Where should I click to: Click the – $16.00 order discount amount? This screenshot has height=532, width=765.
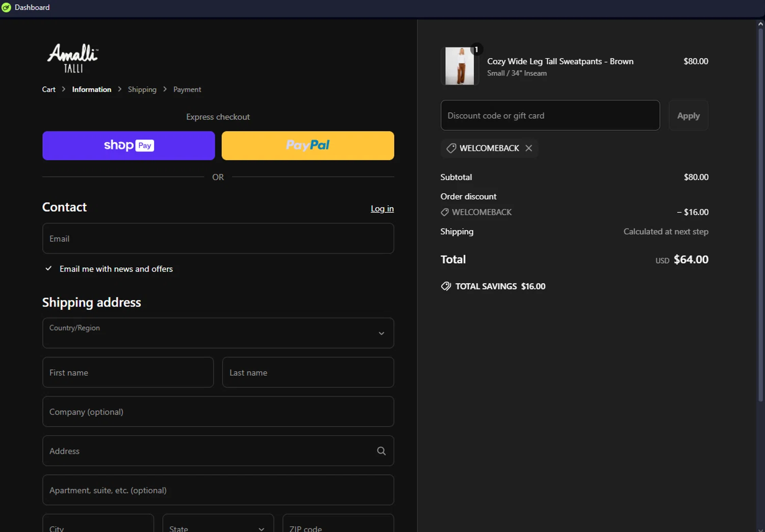[x=693, y=212]
